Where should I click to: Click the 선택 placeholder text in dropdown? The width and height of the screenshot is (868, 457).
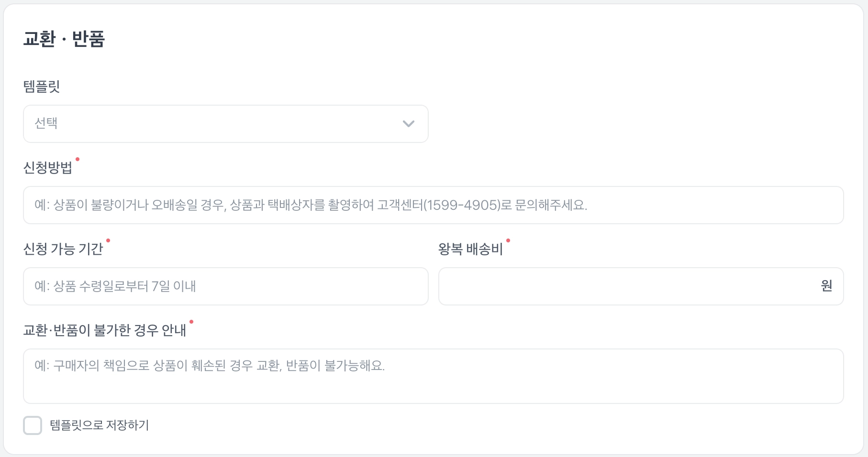point(46,123)
